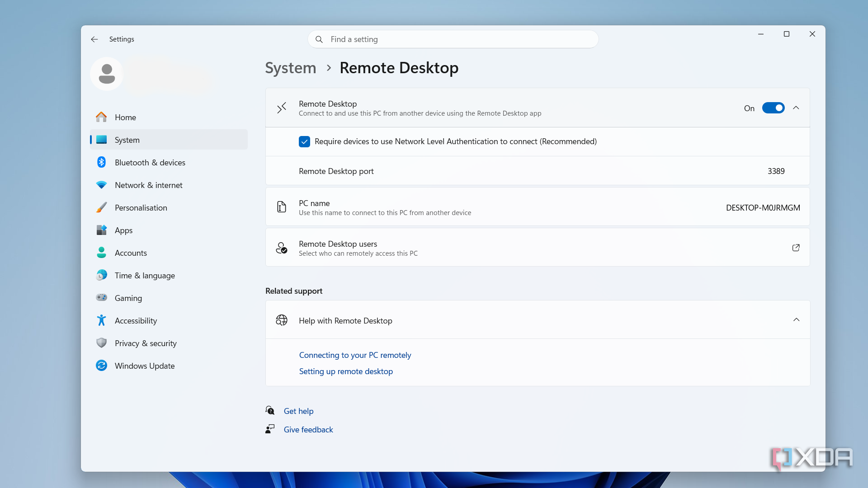Collapse the Help with Remote Desktop section

797,320
